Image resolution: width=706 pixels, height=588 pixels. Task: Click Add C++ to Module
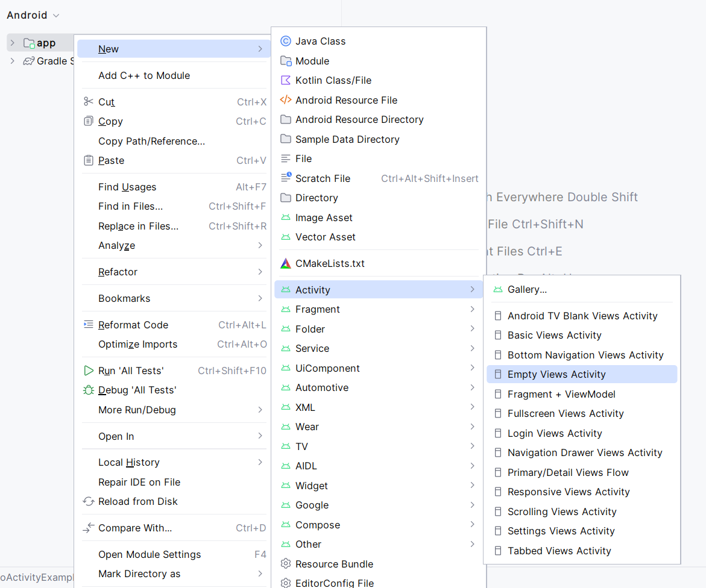click(174, 75)
